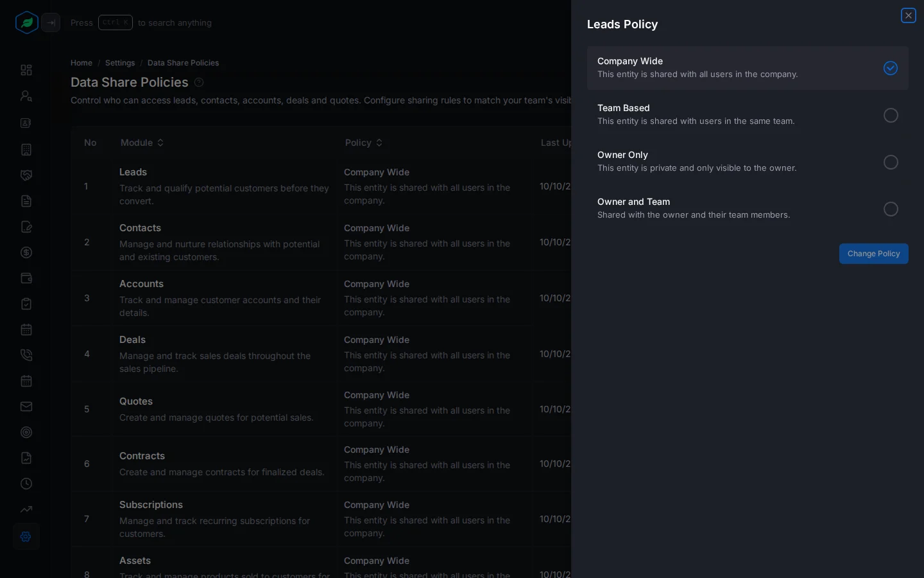This screenshot has height=578, width=924.
Task: Focus the 'search anything' bar
Action: click(141, 22)
